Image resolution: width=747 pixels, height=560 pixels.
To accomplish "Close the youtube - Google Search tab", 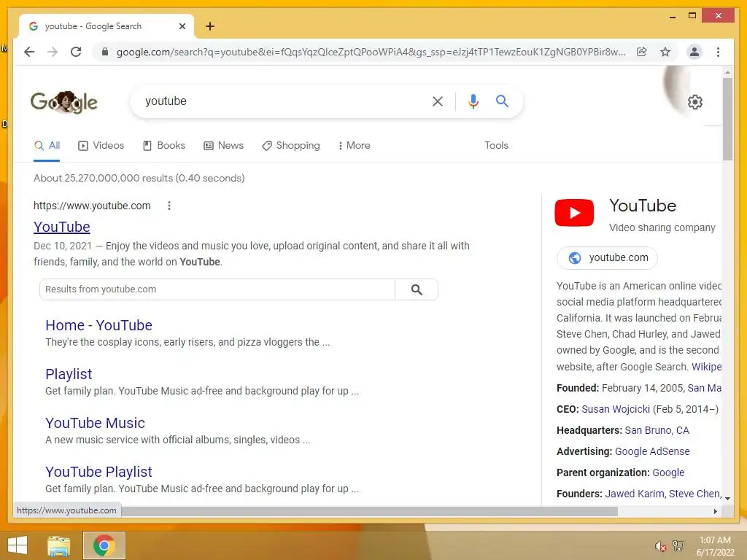I will click(x=182, y=26).
